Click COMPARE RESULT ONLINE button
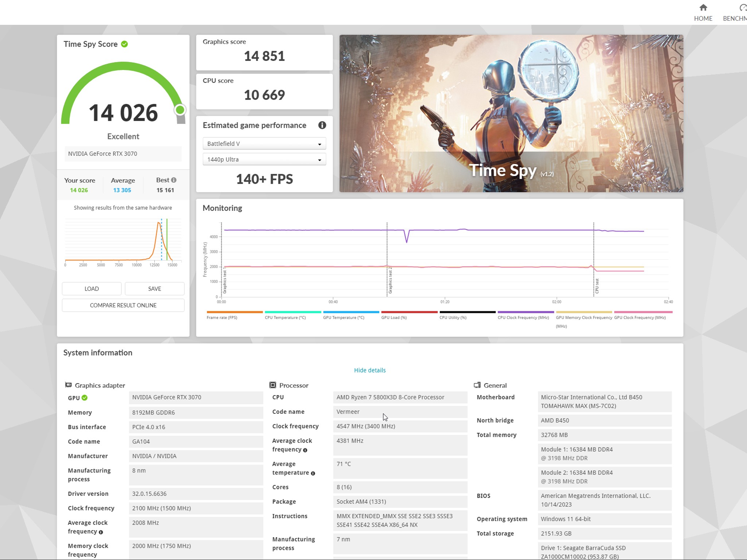The width and height of the screenshot is (747, 560). [x=123, y=306]
